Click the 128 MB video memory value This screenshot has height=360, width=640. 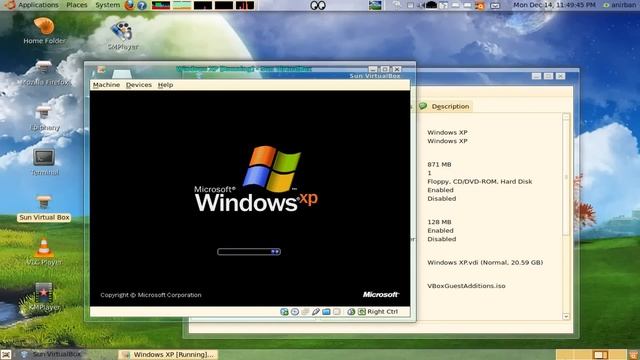coord(439,222)
